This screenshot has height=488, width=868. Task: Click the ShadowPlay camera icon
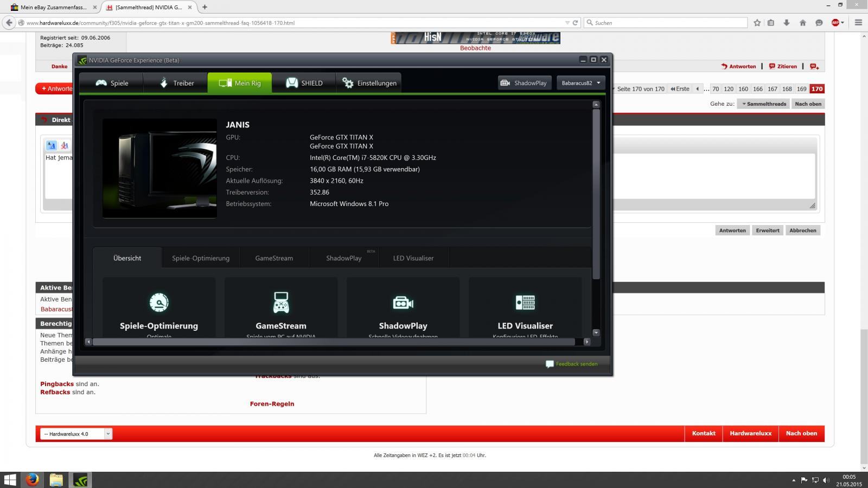coord(403,303)
